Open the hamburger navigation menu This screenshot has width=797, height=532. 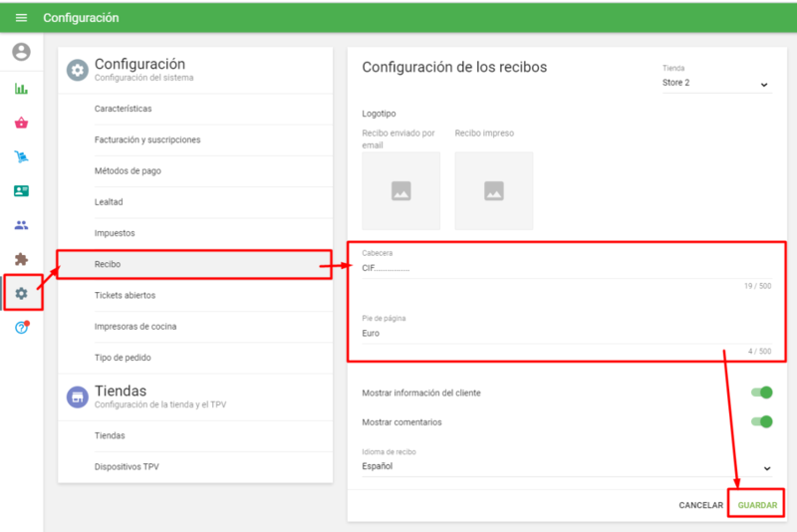point(21,18)
